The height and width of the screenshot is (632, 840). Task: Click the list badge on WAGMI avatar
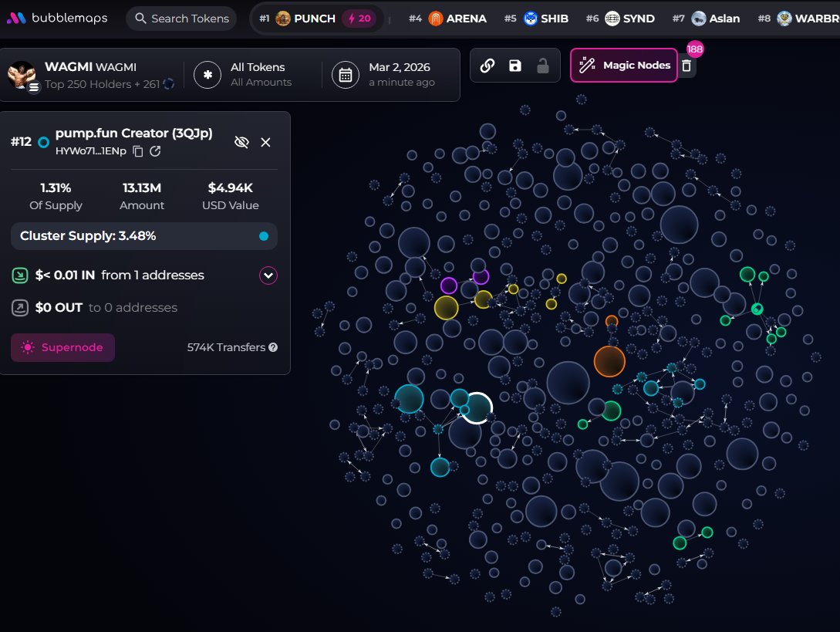34,87
